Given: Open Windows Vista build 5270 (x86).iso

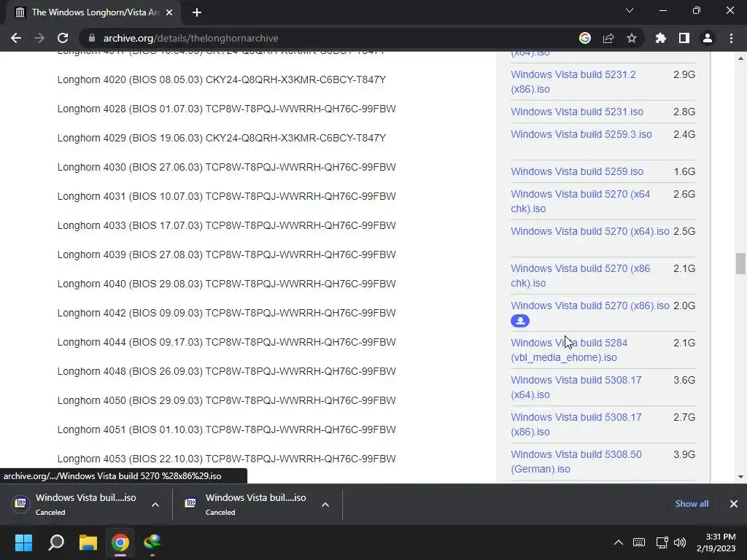Looking at the screenshot, I should click(589, 306).
